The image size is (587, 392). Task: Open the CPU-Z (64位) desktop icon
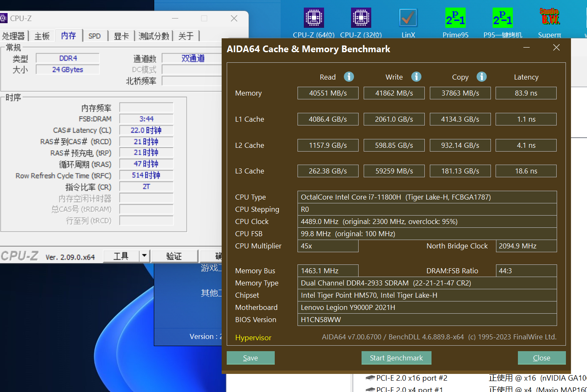point(314,23)
